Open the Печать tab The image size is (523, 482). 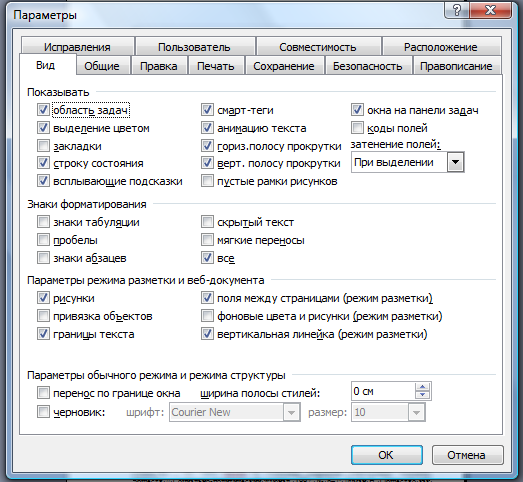(x=216, y=66)
